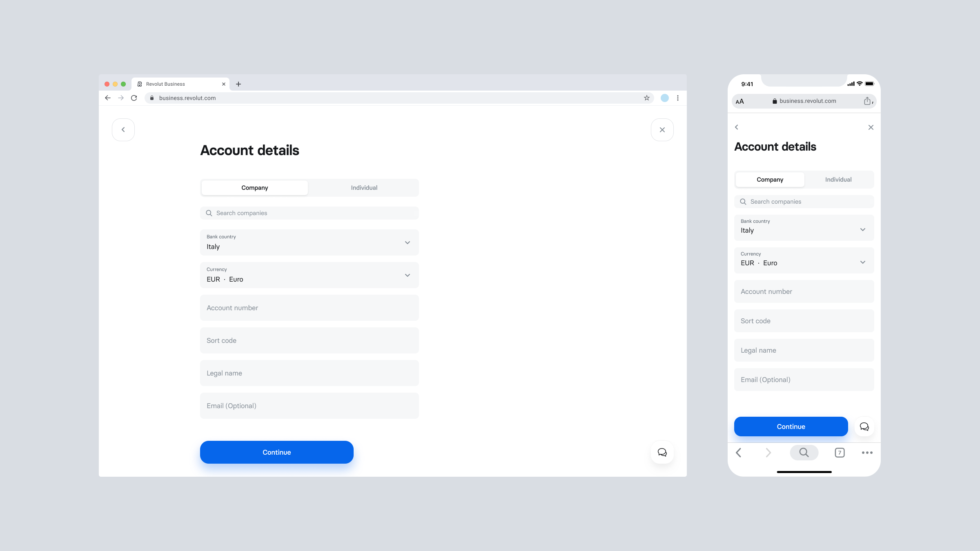
Task: Click the chat bubble icon on desktop
Action: [x=661, y=452]
